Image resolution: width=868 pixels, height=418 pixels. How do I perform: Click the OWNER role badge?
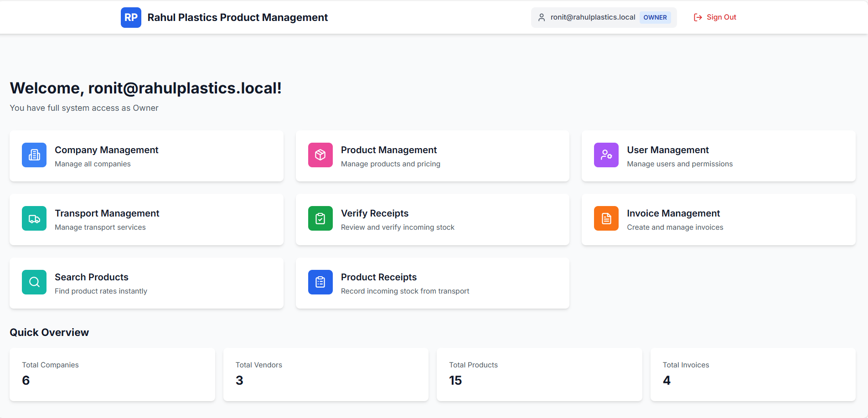click(x=655, y=17)
